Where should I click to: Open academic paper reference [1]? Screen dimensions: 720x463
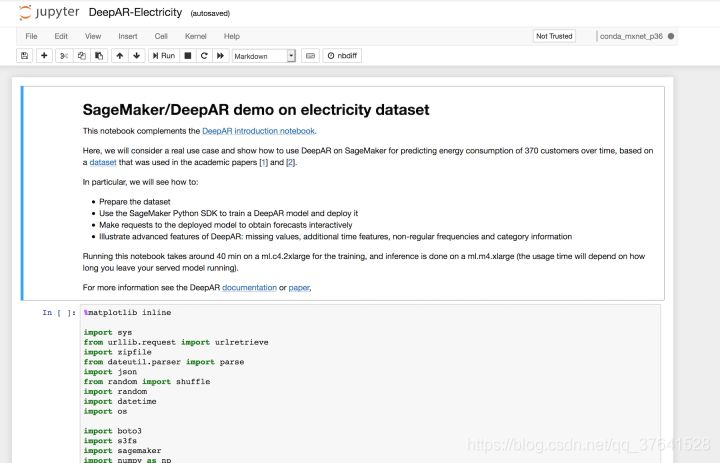(x=264, y=162)
